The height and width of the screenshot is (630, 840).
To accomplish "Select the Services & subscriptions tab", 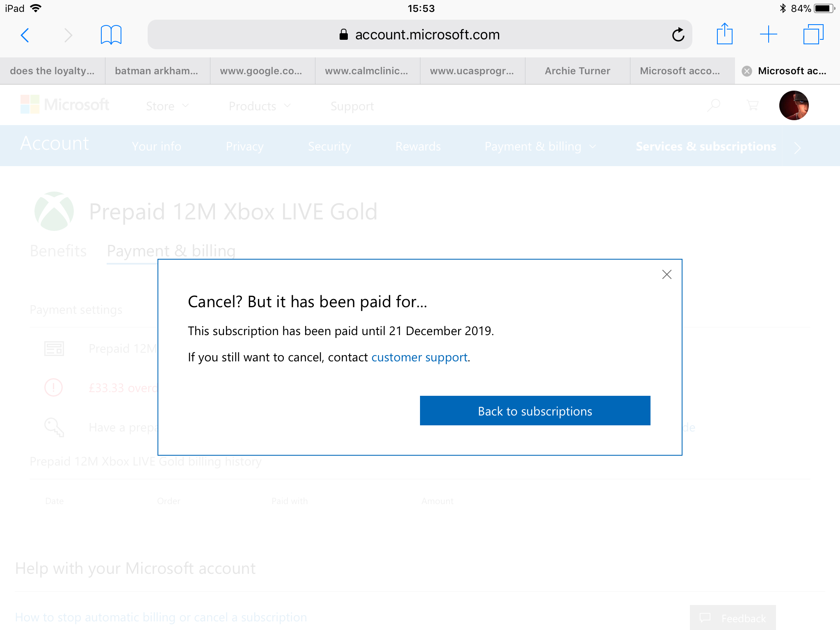I will [x=705, y=146].
